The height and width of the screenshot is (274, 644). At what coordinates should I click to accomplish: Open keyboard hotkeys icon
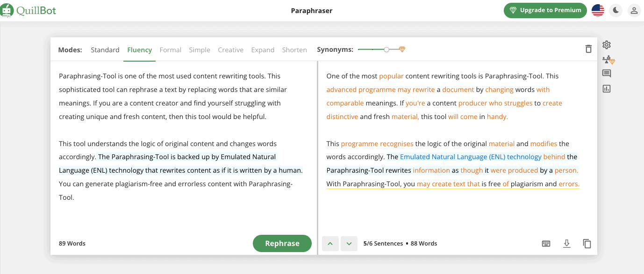pyautogui.click(x=546, y=244)
